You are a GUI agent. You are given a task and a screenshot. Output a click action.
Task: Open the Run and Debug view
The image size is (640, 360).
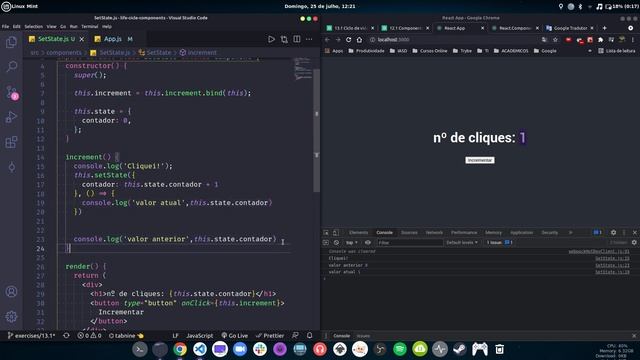[x=11, y=117]
